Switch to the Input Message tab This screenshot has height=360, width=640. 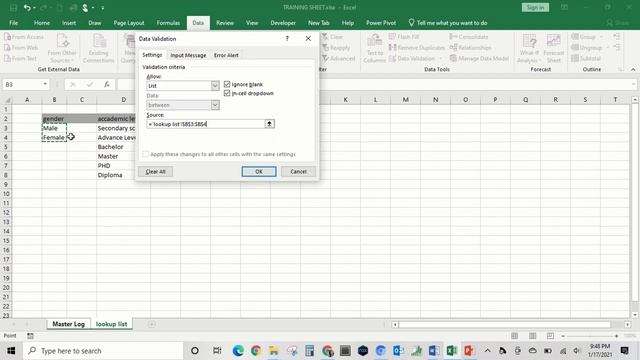[x=188, y=55]
